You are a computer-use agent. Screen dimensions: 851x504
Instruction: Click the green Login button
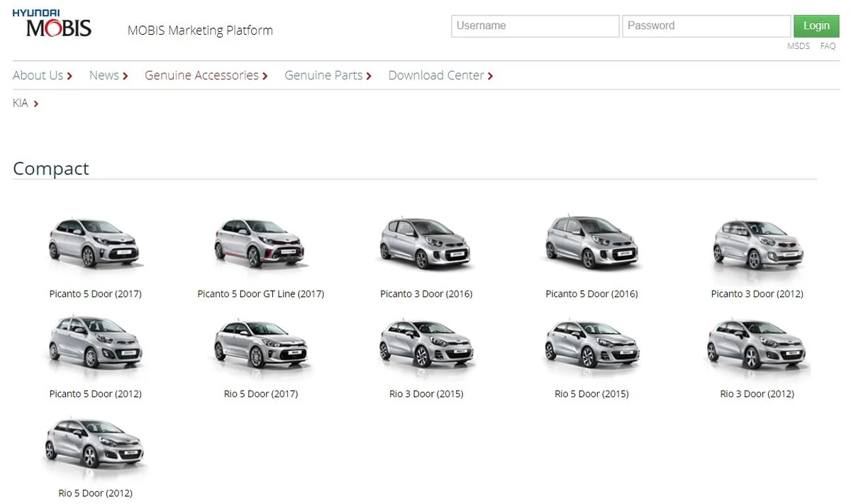coord(816,26)
